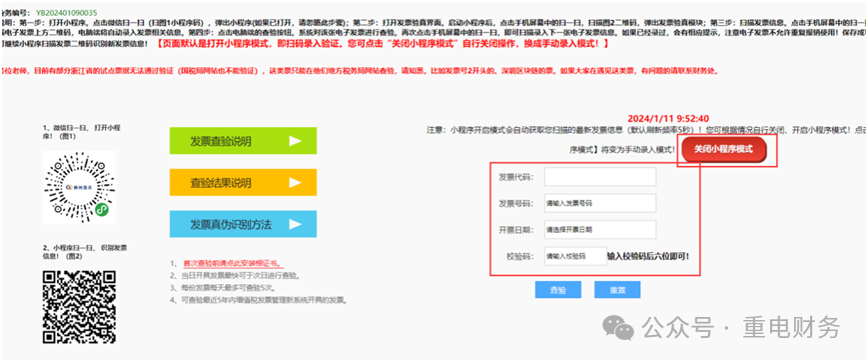The image size is (868, 362).
Task: Focus the 发票代码 input field
Action: [x=600, y=177]
